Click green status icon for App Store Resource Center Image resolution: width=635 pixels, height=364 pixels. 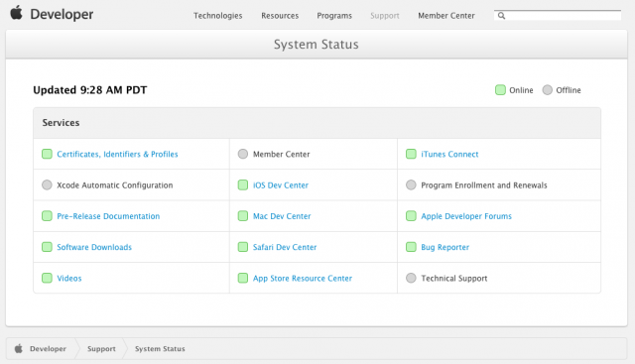pos(243,278)
